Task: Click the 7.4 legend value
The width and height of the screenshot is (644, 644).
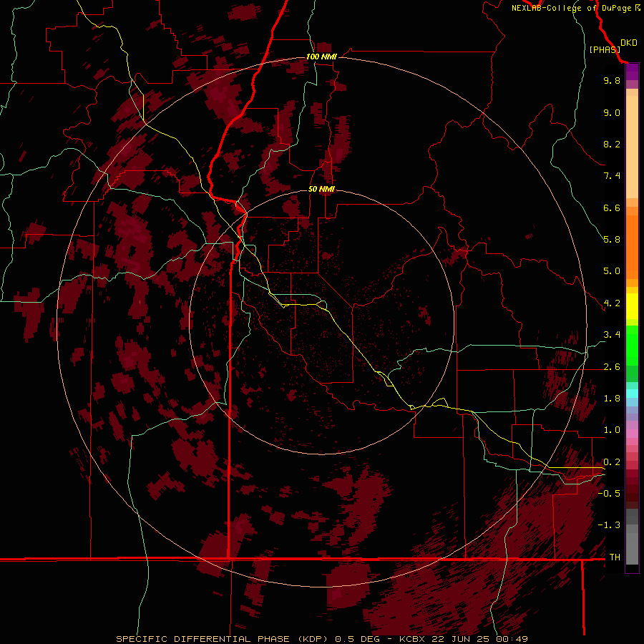Action: (612, 176)
